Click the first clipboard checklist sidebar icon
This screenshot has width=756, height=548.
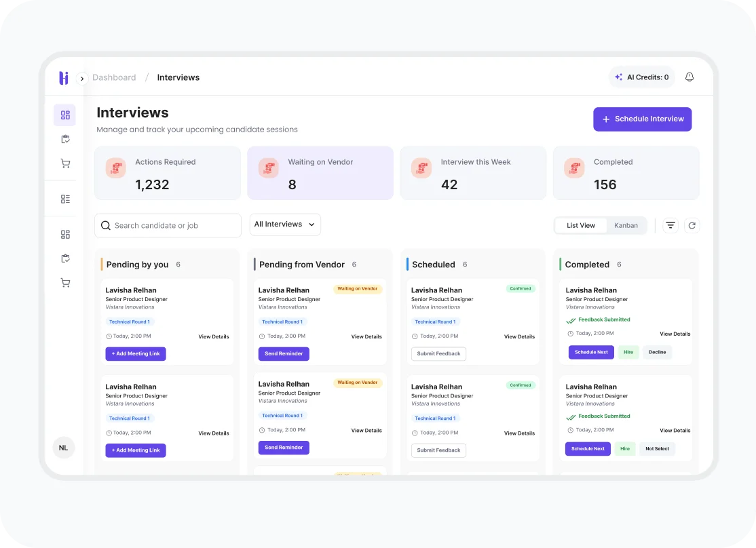pos(65,139)
